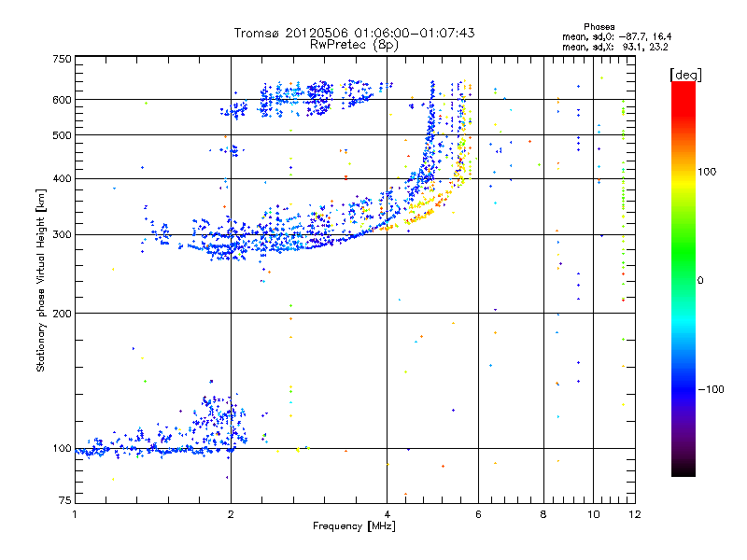Click the y-axis tick label '75'
The height and width of the screenshot is (560, 747).
click(65, 500)
